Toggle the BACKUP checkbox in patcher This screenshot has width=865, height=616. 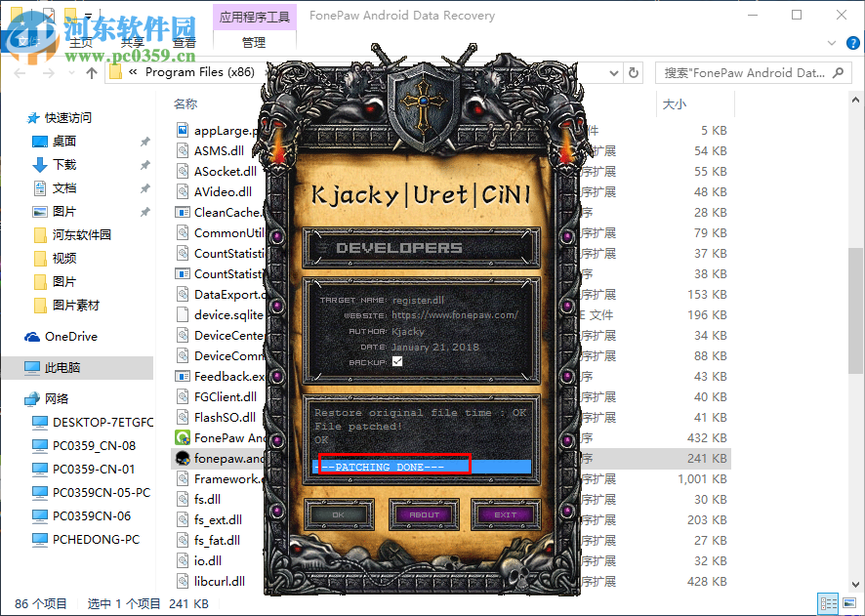pyautogui.click(x=396, y=362)
